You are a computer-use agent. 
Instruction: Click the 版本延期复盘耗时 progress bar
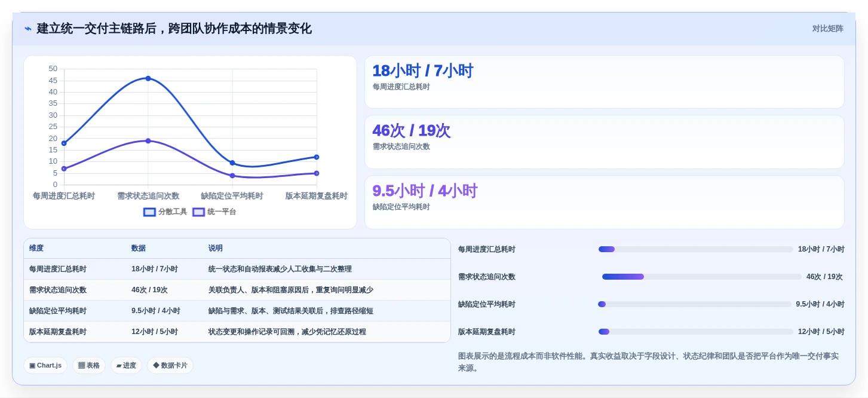(696, 332)
